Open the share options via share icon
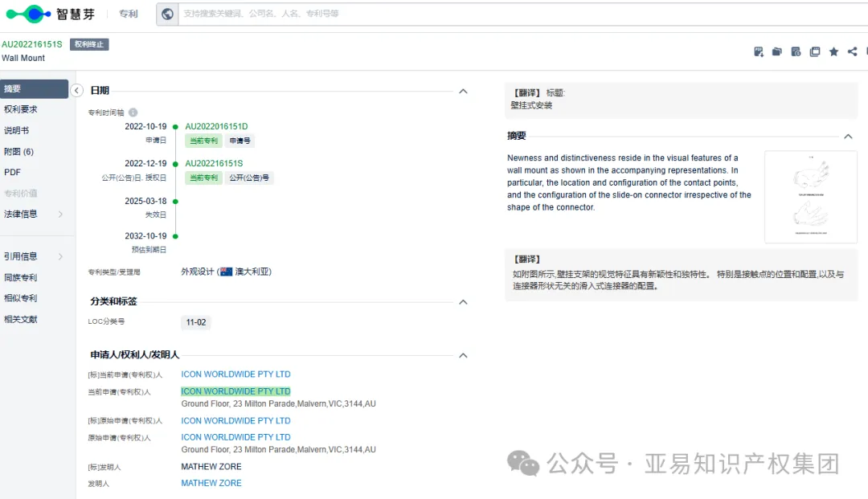This screenshot has height=499, width=868. pos(852,51)
